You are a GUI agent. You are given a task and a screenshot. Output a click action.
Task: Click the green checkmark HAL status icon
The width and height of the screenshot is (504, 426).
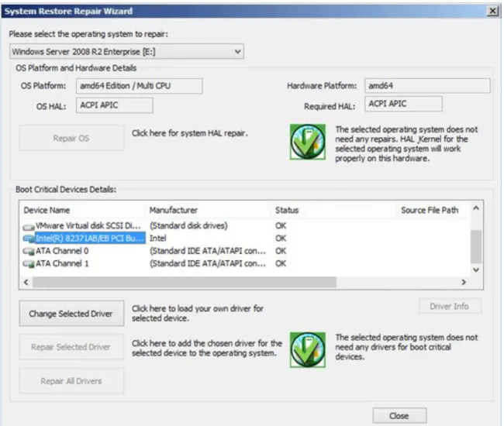tap(308, 142)
